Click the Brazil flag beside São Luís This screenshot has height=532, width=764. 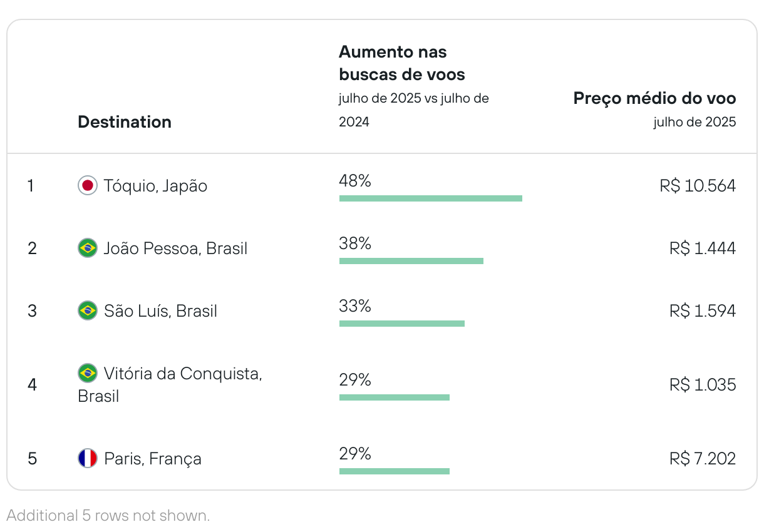point(88,310)
